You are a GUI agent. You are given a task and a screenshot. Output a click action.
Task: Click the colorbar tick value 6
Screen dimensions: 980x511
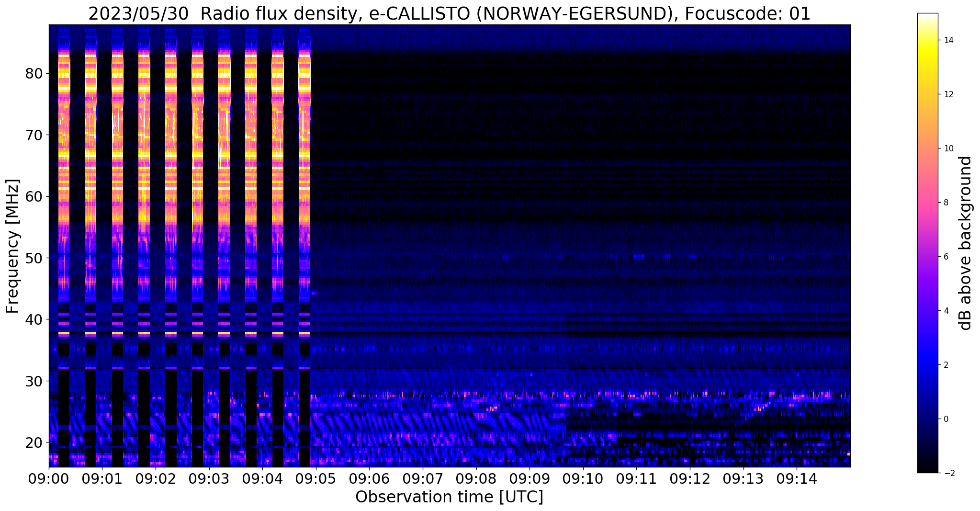946,257
